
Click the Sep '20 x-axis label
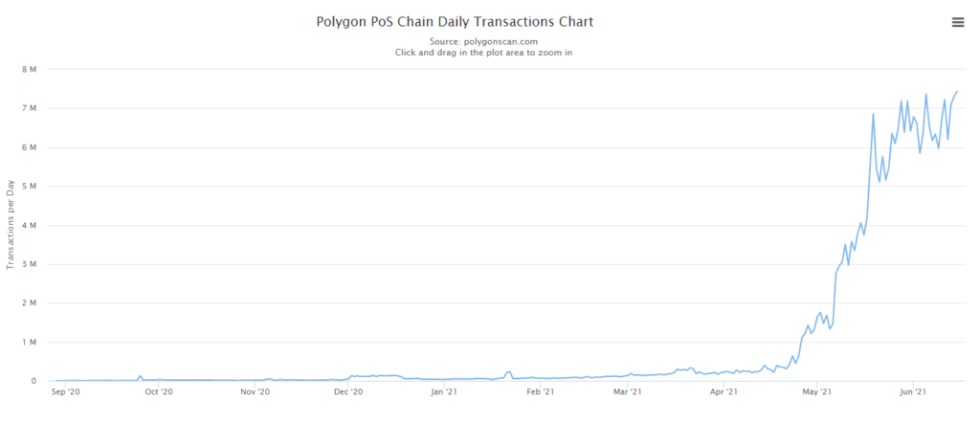63,391
